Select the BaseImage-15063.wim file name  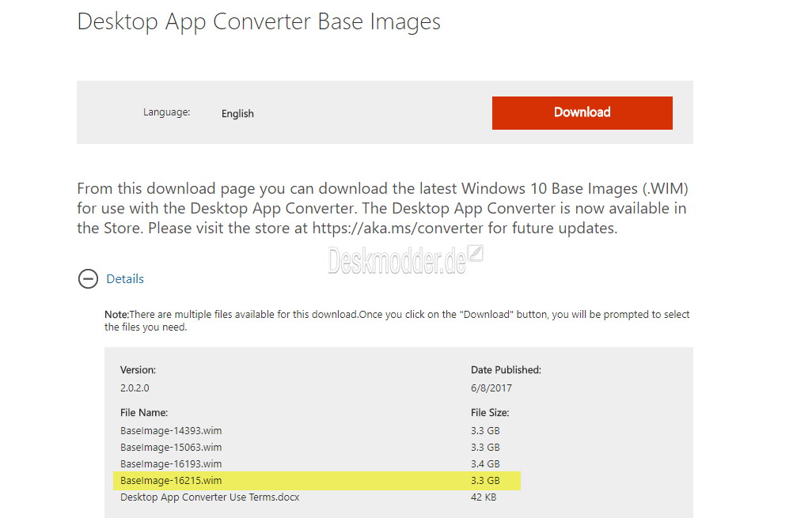coord(171,447)
